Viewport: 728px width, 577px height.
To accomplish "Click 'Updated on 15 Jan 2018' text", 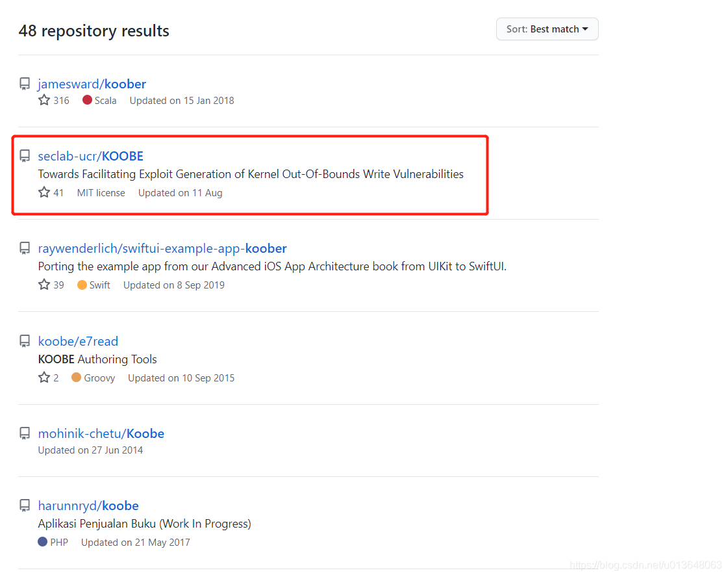I will pos(182,100).
